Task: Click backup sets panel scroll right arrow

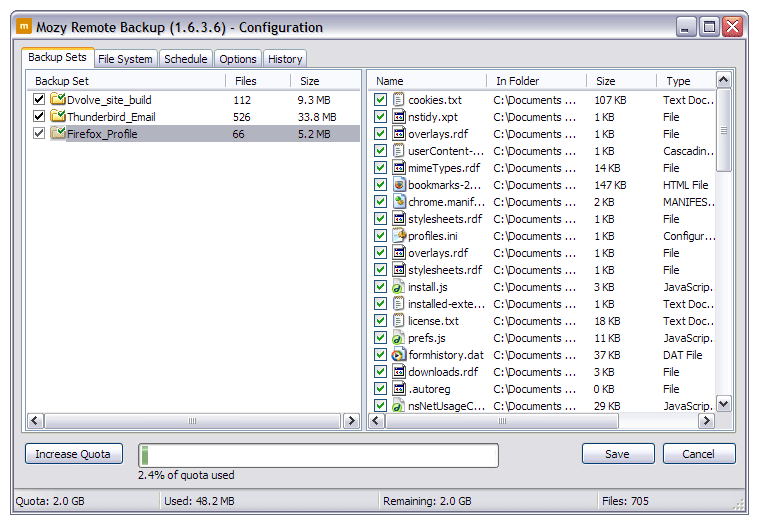Action: coord(351,420)
